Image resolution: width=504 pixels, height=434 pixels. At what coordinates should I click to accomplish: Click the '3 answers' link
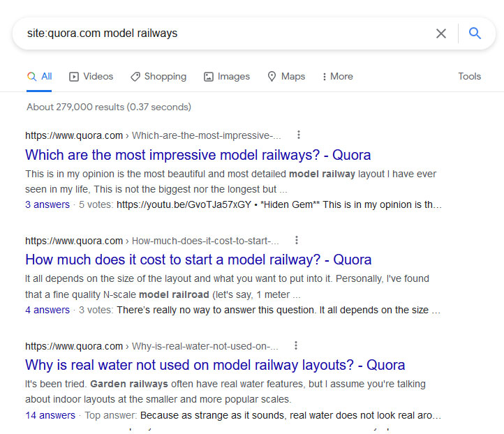(47, 204)
